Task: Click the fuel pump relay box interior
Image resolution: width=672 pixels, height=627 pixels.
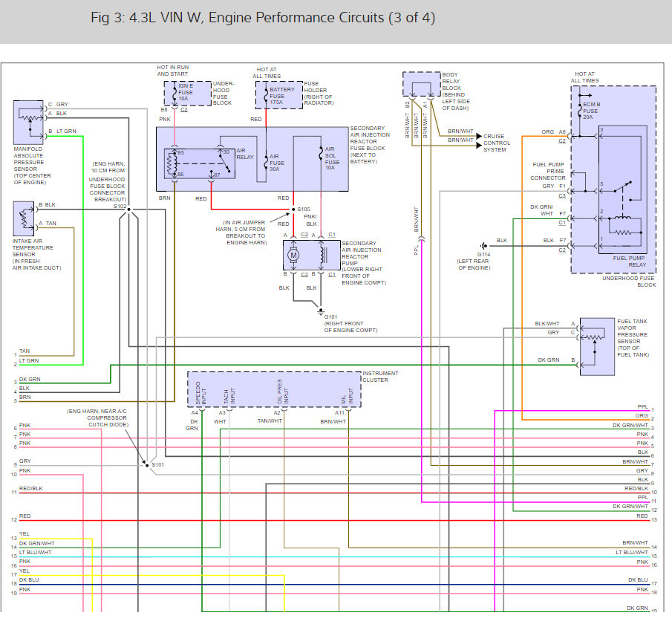Action: (x=623, y=190)
